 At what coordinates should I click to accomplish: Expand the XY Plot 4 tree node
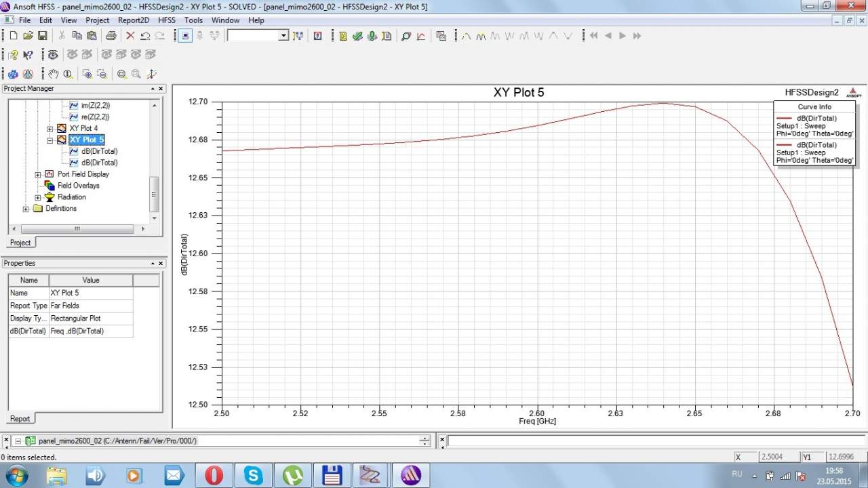[50, 129]
